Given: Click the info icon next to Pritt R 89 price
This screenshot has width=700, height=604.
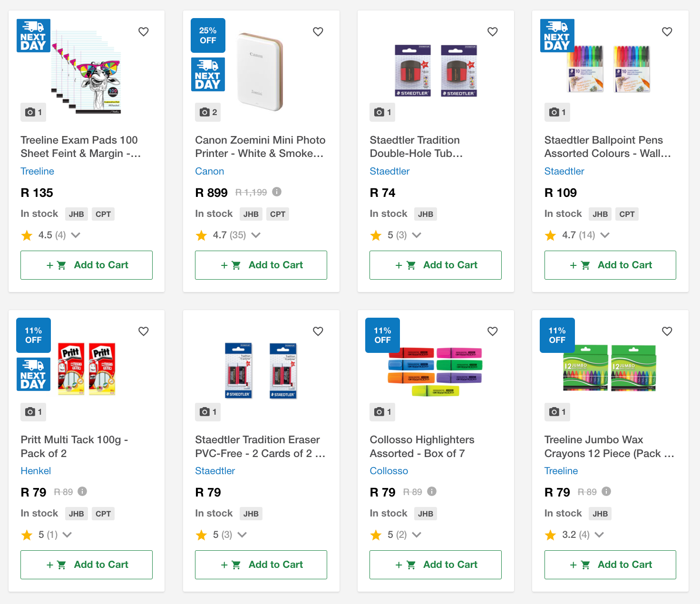Looking at the screenshot, I should pyautogui.click(x=82, y=491).
